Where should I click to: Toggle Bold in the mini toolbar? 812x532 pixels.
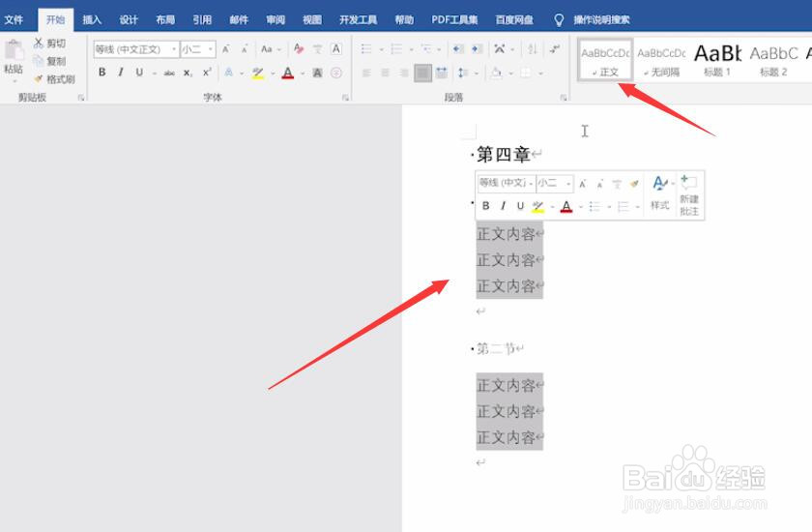[485, 206]
